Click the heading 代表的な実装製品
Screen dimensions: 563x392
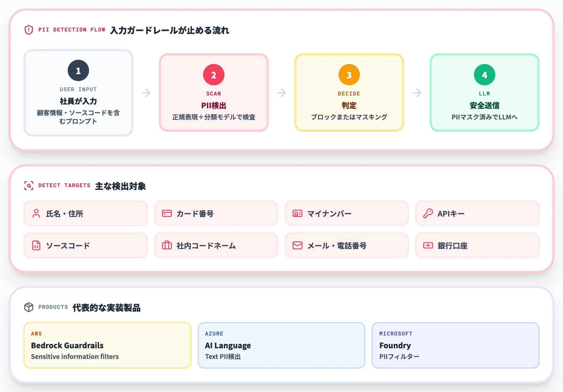[x=107, y=307]
